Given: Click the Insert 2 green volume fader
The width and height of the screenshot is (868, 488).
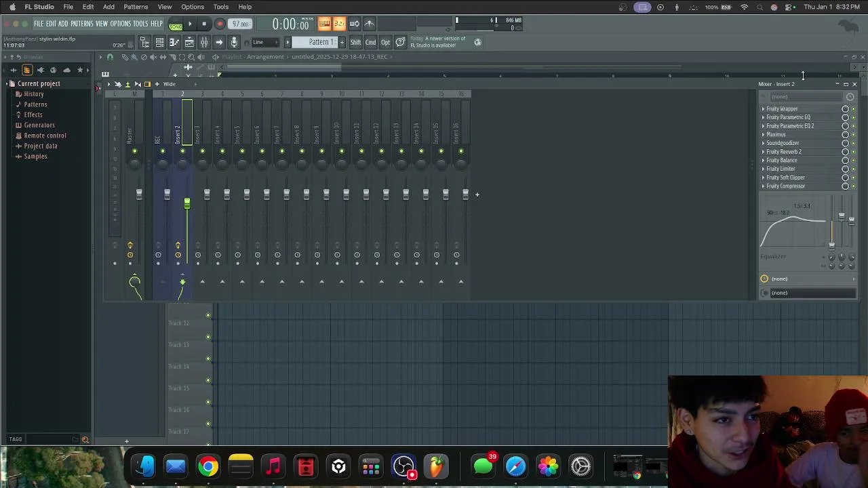Looking at the screenshot, I should (187, 203).
